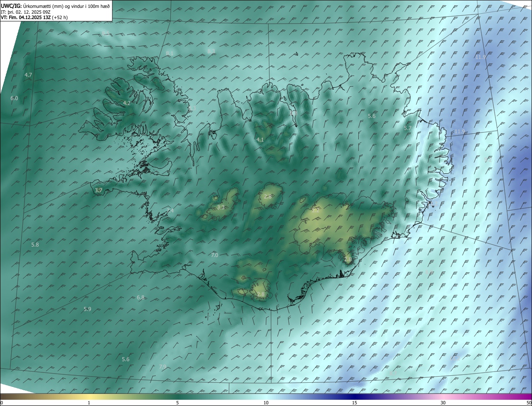The width and height of the screenshot is (532, 406).
Task: Click the legend tick label 1
Action: [x=89, y=403]
